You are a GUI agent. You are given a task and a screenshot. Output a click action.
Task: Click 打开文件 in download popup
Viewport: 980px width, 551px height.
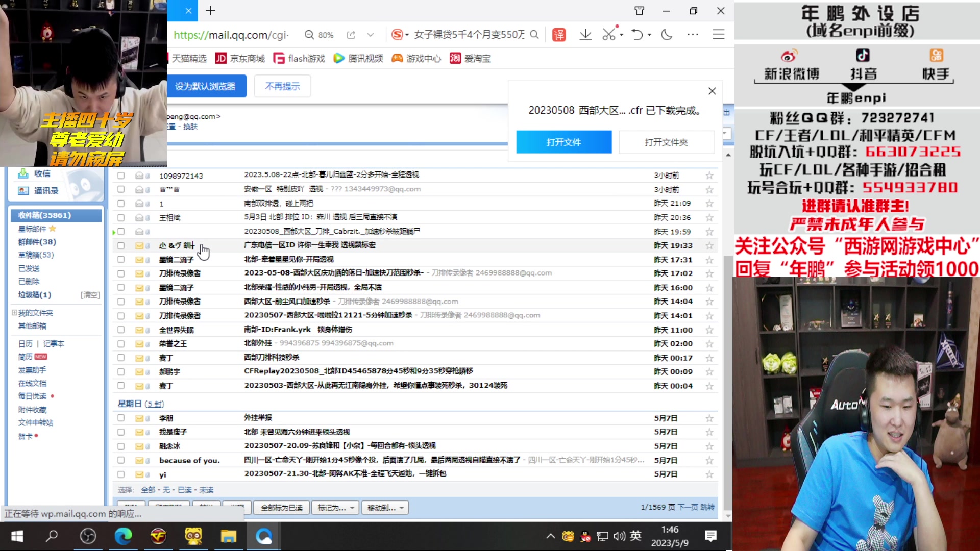pyautogui.click(x=564, y=142)
